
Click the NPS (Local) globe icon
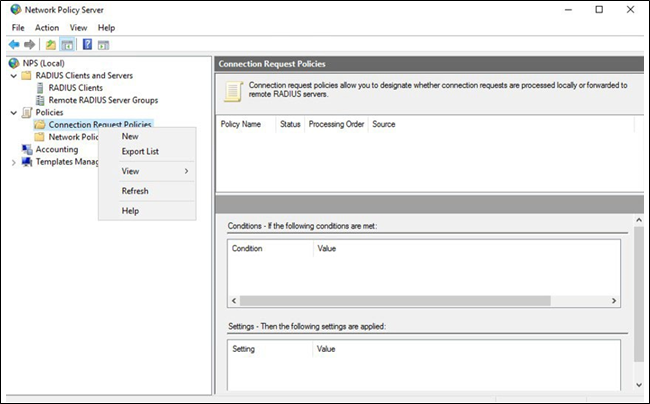click(x=14, y=63)
